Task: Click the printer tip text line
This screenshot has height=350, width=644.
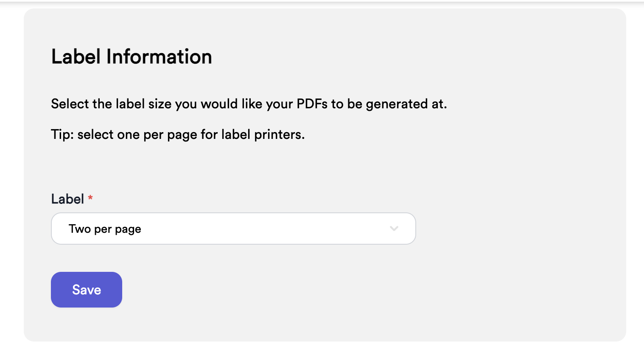Action: tap(177, 134)
